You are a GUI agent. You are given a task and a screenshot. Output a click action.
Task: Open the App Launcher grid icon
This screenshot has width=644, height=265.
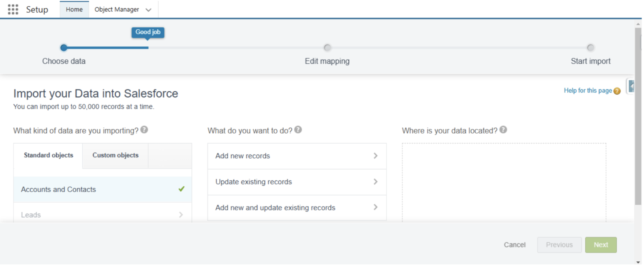[x=13, y=10]
